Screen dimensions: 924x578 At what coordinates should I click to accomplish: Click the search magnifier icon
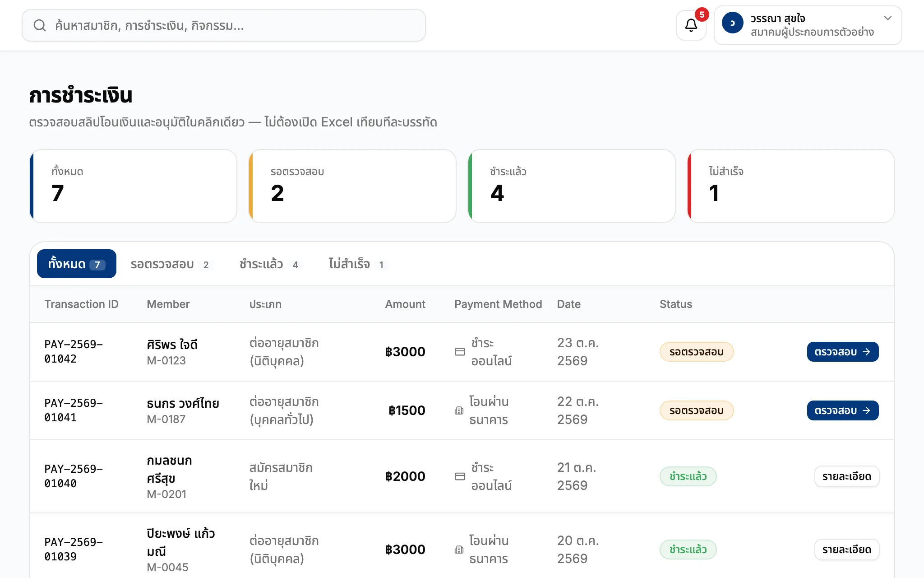coord(40,25)
